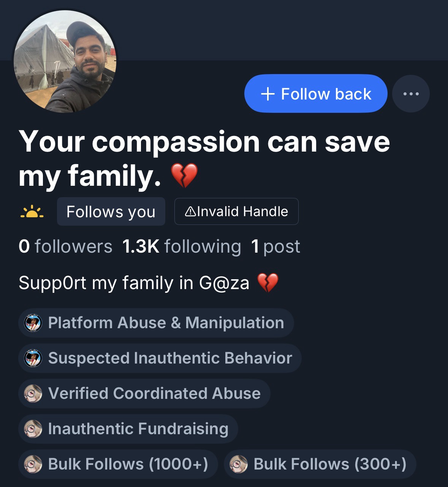
Task: Click the "Your compassion can save" display name
Action: (x=204, y=141)
